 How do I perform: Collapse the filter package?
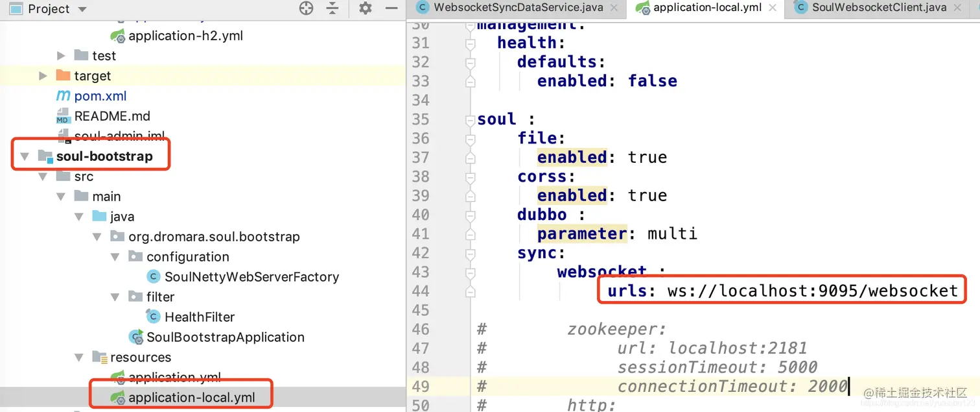116,297
